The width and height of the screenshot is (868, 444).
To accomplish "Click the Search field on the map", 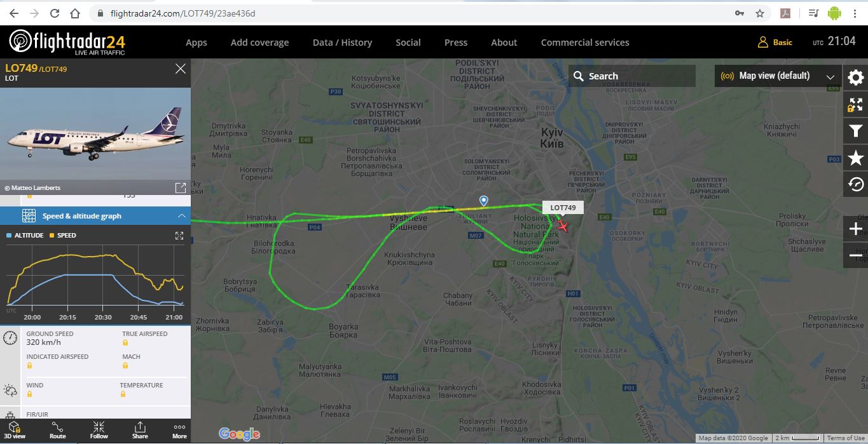I will tap(632, 76).
